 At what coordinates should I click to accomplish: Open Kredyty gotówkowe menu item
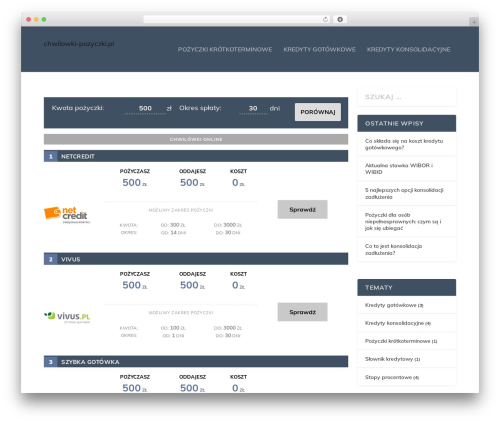[319, 49]
